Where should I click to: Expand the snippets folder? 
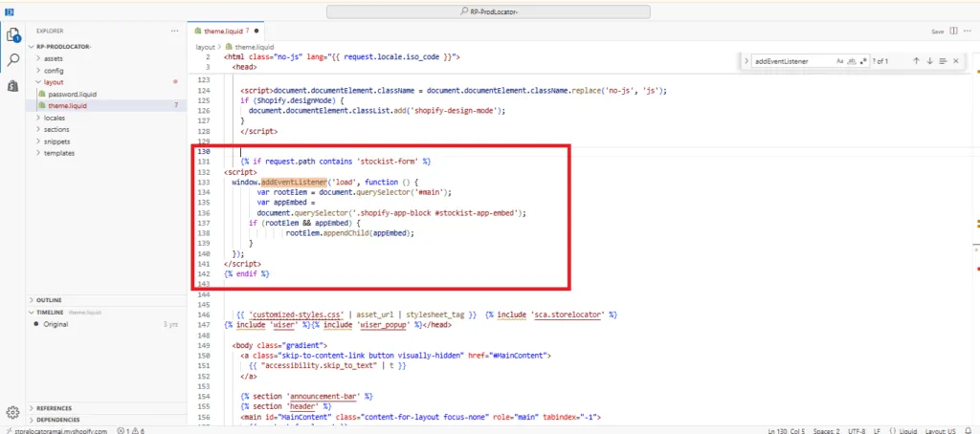(x=56, y=141)
